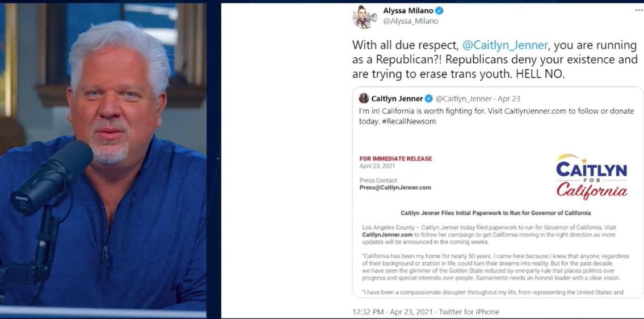Open the tweet's three-dot more options menu
Screen dimensions: 644x319
coord(639,10)
